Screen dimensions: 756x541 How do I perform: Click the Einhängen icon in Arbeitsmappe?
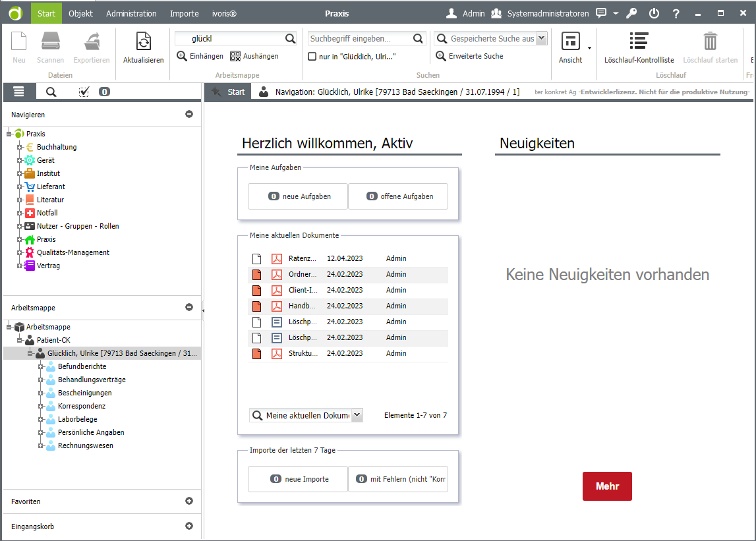click(x=183, y=57)
